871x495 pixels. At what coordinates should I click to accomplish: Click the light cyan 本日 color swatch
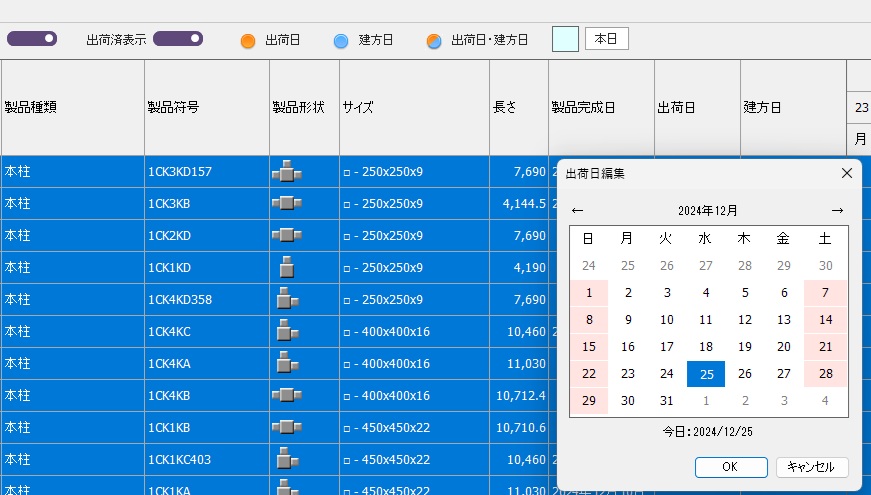(x=565, y=39)
